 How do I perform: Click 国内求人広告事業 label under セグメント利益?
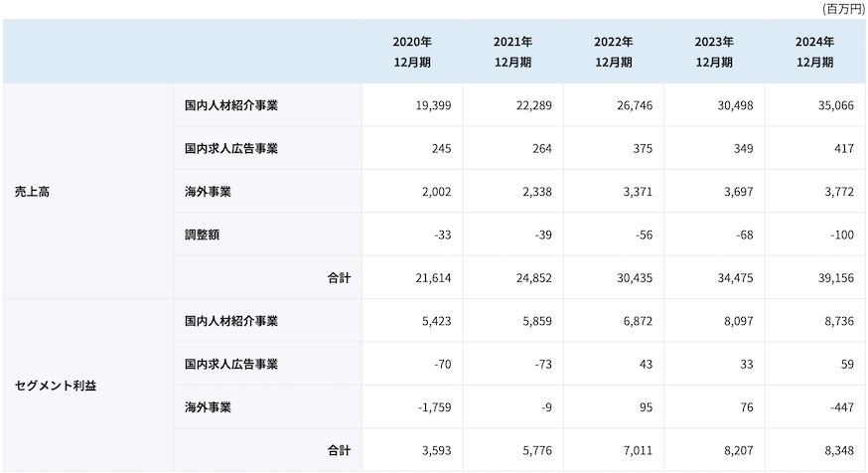pos(231,365)
